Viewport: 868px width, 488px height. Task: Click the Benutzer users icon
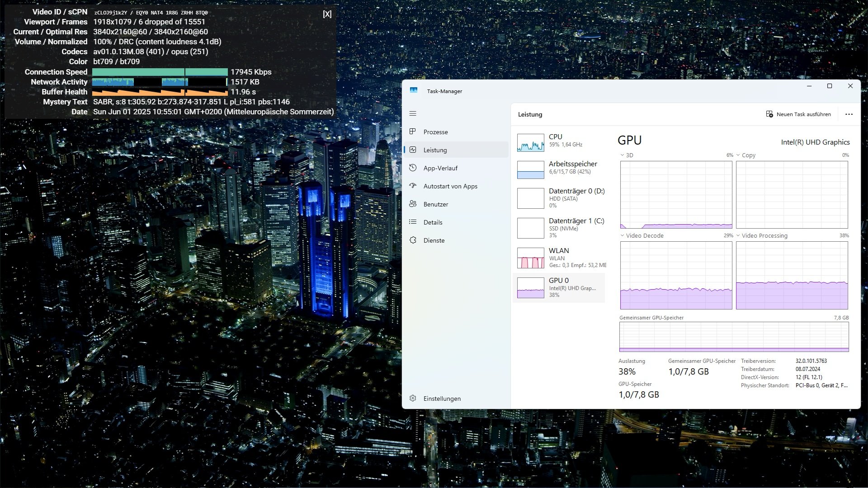coord(413,204)
